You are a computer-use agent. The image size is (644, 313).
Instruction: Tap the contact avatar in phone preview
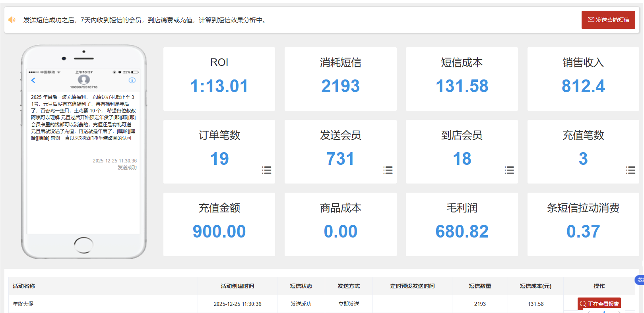(84, 79)
